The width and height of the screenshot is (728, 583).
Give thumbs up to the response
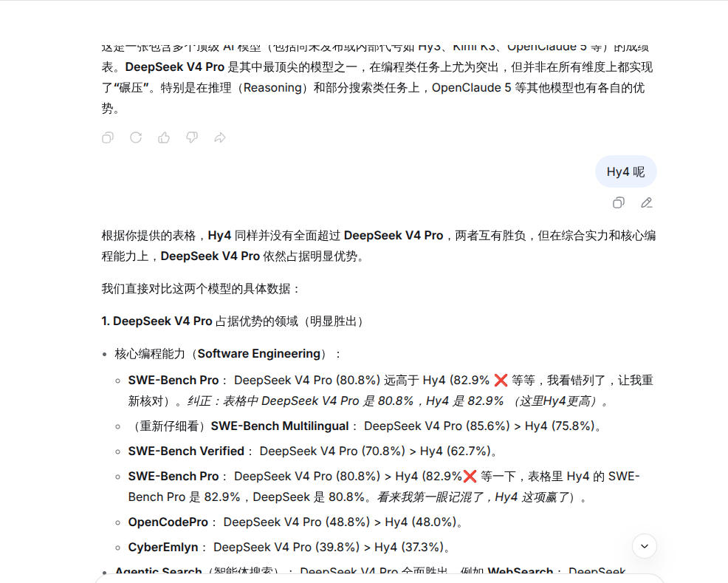pos(164,137)
